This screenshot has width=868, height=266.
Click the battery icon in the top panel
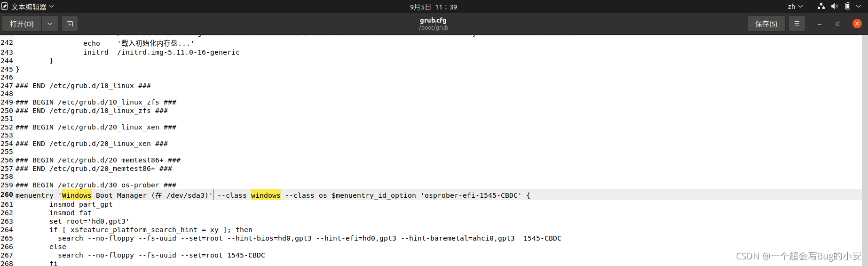847,7
